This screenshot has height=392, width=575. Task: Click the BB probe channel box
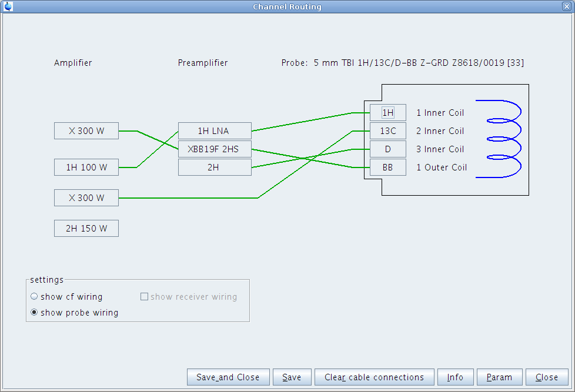(x=387, y=167)
